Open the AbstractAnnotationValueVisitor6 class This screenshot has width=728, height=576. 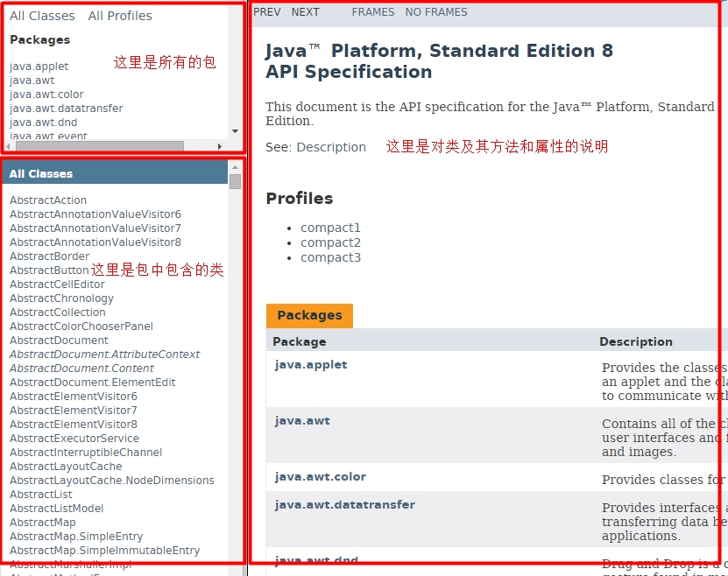click(x=95, y=214)
